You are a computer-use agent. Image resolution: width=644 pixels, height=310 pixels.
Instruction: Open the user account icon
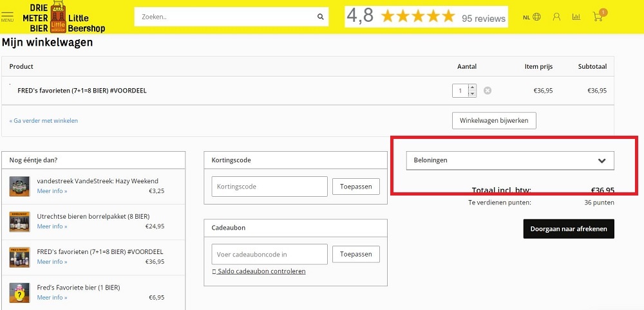[x=556, y=17]
